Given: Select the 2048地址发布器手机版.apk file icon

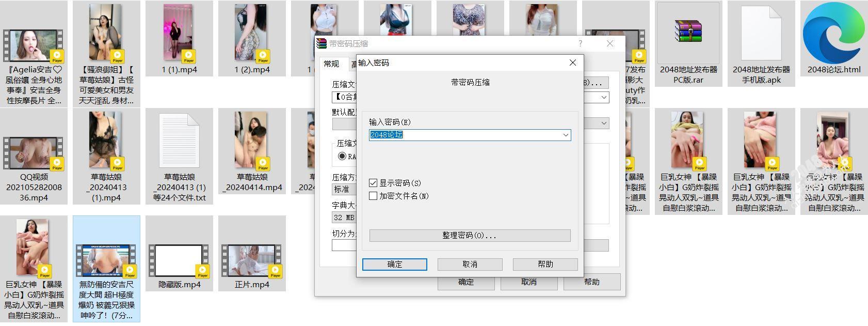Looking at the screenshot, I should click(761, 32).
